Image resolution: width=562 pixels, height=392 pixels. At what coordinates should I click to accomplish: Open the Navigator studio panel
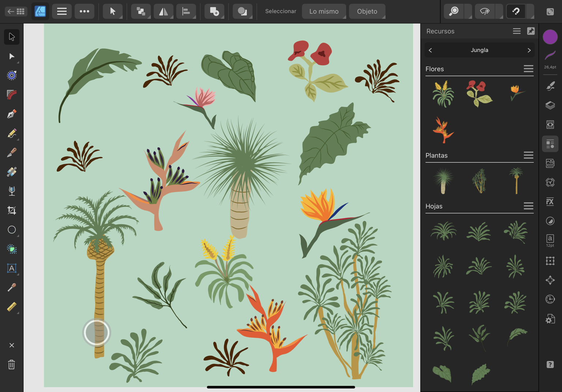click(550, 280)
